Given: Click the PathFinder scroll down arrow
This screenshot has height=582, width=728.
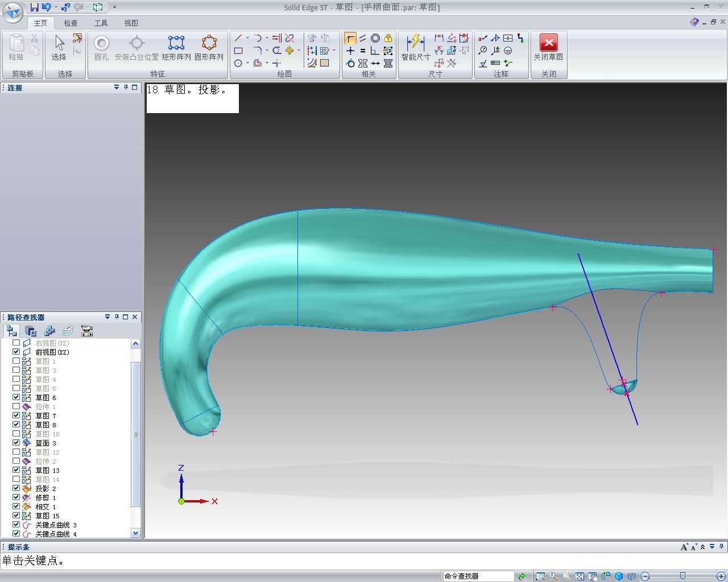Looking at the screenshot, I should pos(135,533).
